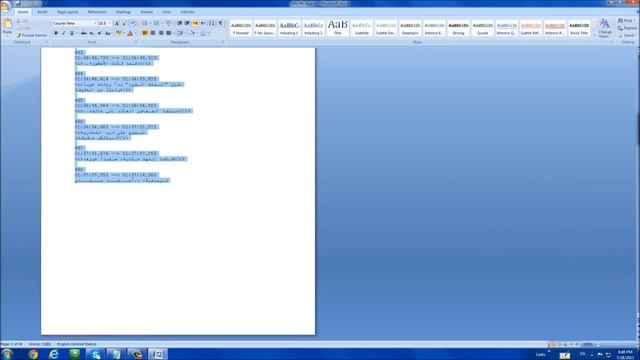Click the Multilevel List icon
The height and width of the screenshot is (360, 640).
pos(169,23)
